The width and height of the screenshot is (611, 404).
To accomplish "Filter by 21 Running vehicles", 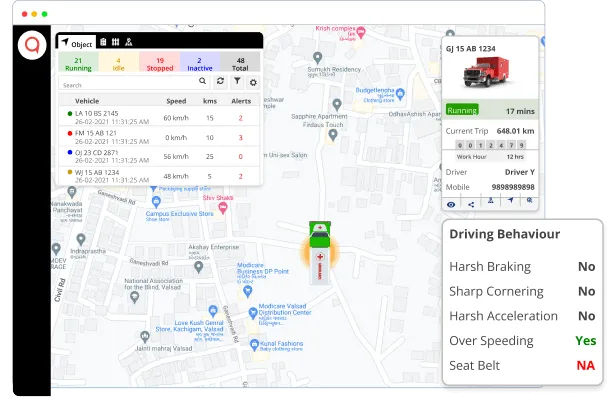I will (x=78, y=64).
